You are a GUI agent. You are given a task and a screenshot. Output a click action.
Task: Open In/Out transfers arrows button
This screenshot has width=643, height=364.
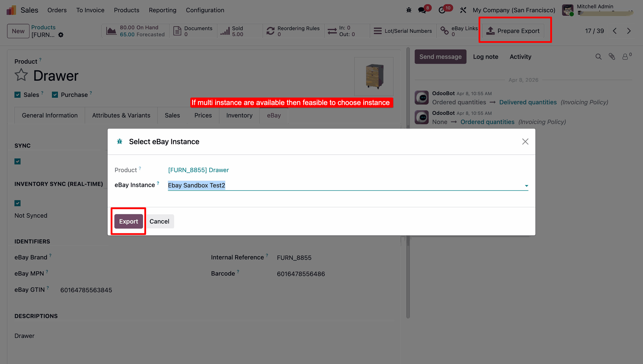click(347, 31)
